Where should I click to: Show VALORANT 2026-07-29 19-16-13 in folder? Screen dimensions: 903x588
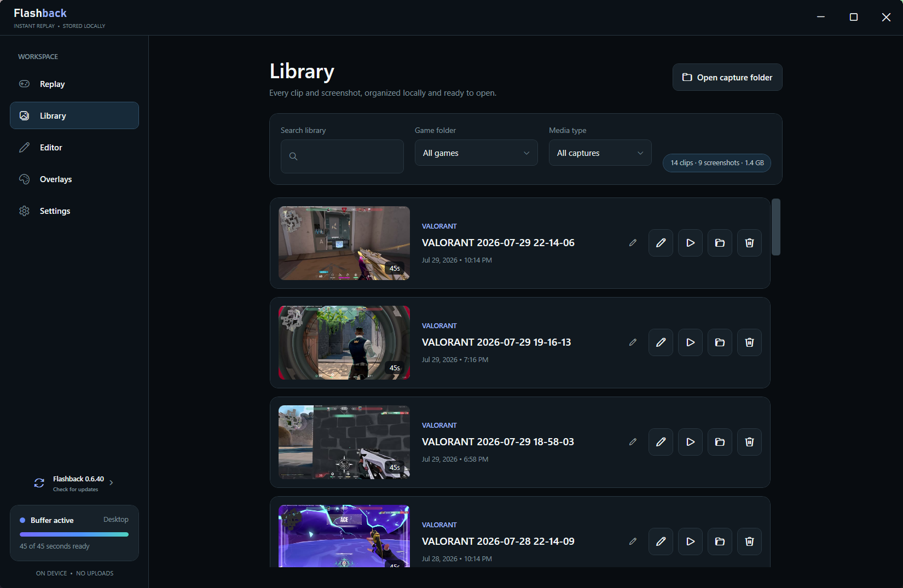tap(720, 342)
